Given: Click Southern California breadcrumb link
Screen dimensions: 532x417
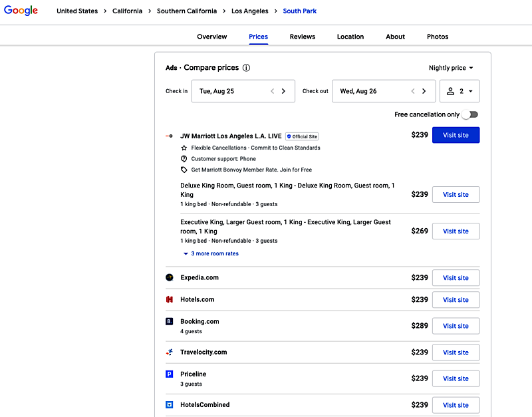Looking at the screenshot, I should click(187, 11).
